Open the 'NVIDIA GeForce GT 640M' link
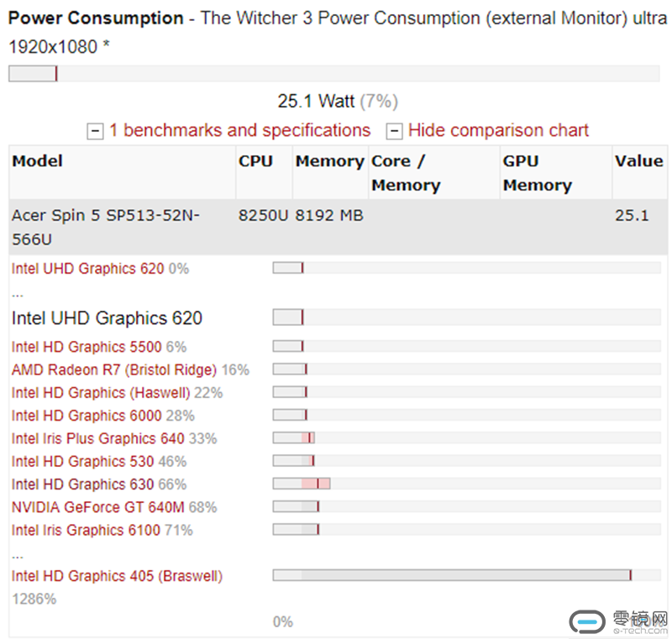 coord(98,507)
